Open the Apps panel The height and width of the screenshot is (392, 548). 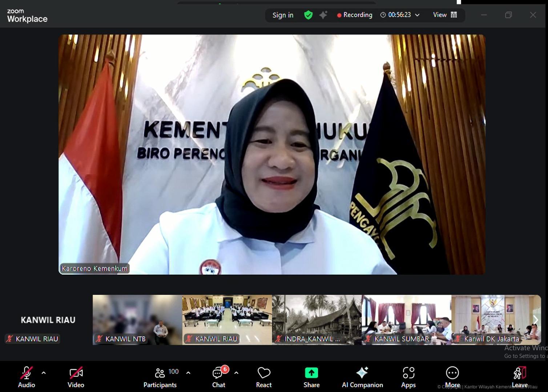[408, 377]
